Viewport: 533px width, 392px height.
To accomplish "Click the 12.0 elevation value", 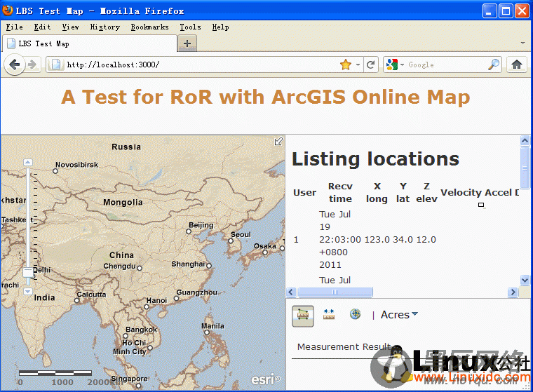I will pyautogui.click(x=426, y=240).
